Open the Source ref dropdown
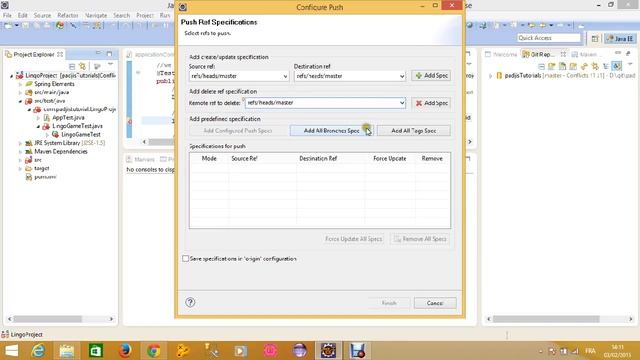 [x=285, y=76]
